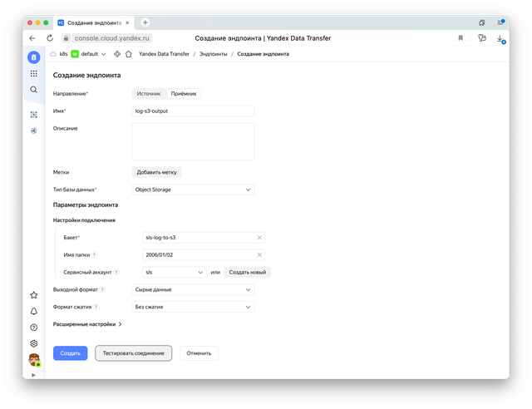Open favorites star in sidebar
Image resolution: width=532 pixels, height=409 pixels.
point(34,294)
